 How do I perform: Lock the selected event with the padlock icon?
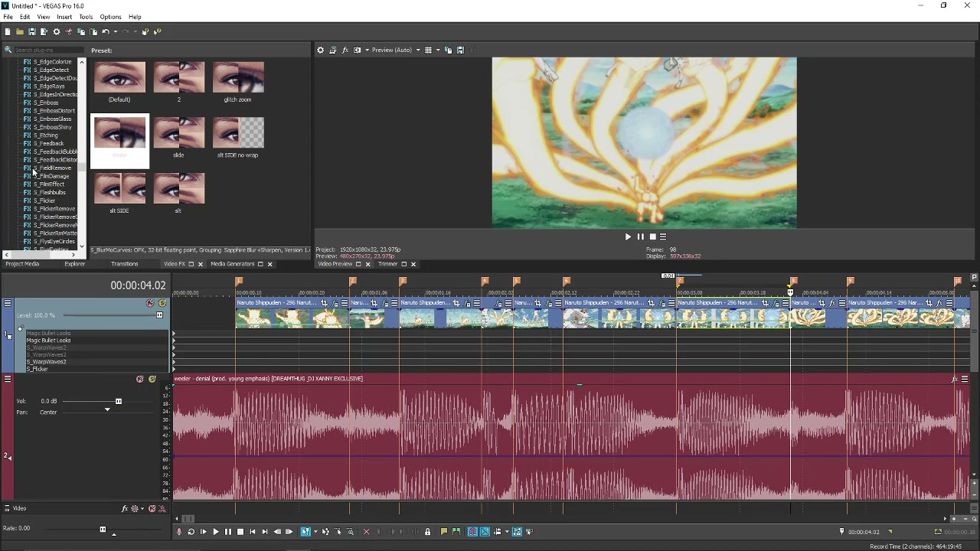click(427, 532)
